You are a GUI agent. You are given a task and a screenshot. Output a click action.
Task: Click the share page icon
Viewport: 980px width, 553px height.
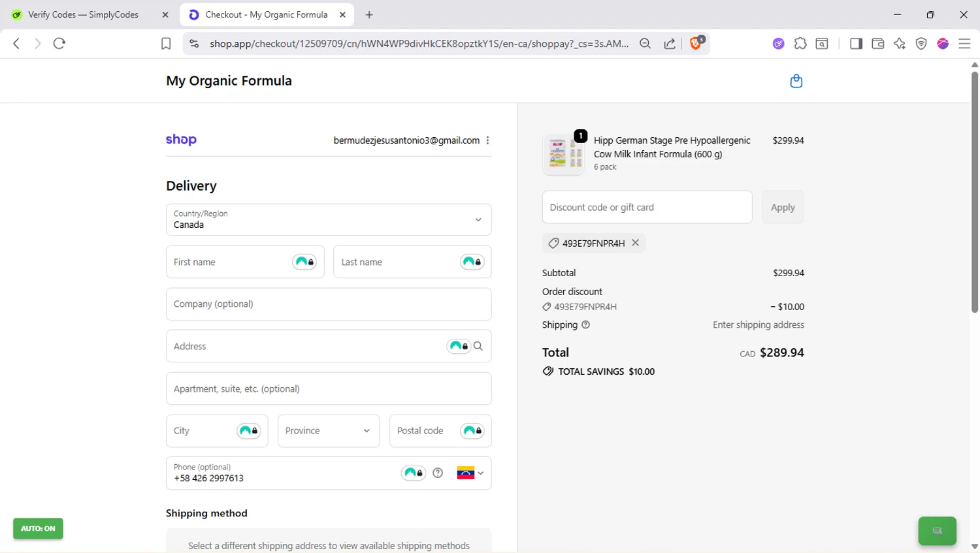(670, 44)
